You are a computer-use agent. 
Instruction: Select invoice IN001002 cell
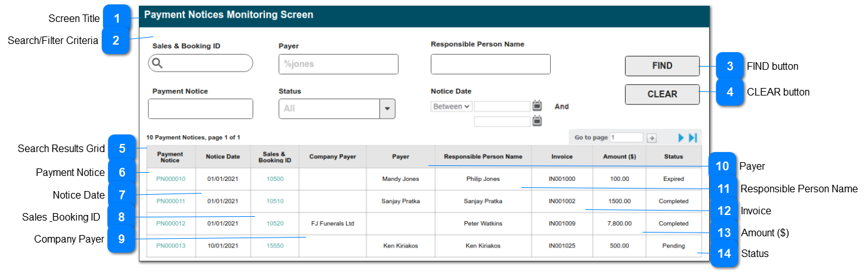point(562,201)
